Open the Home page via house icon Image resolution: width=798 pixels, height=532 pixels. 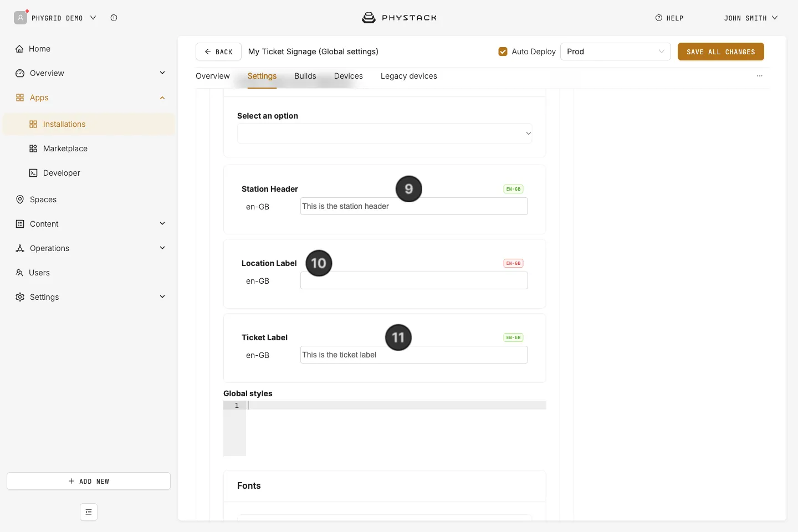pos(19,49)
